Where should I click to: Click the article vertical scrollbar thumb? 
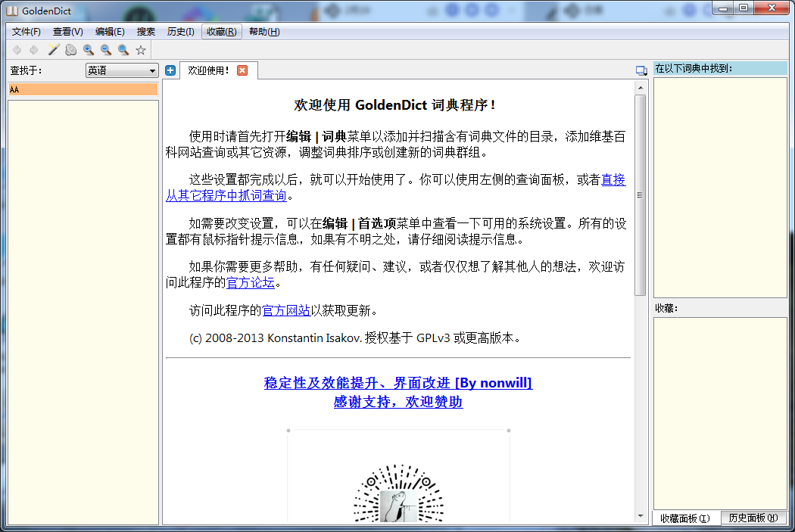[x=641, y=195]
